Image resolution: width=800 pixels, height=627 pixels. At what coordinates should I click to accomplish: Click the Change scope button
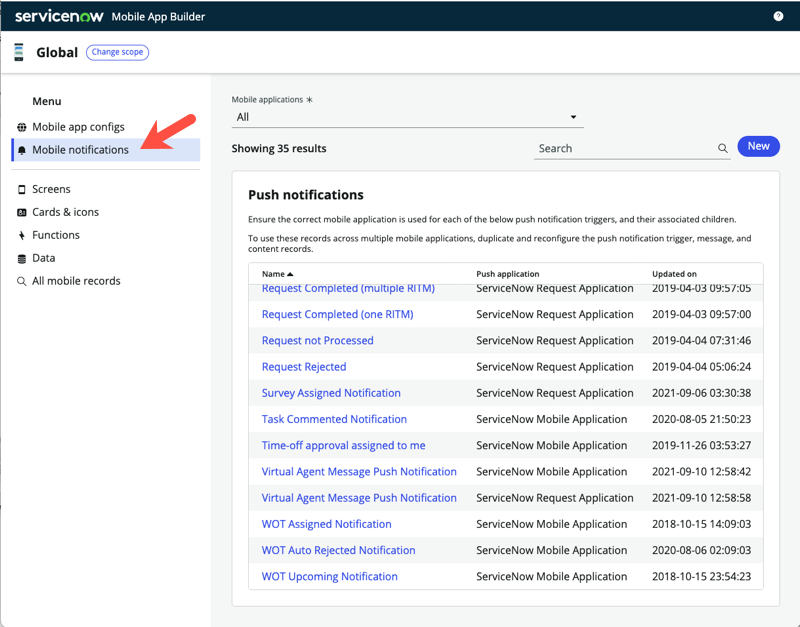click(x=117, y=52)
